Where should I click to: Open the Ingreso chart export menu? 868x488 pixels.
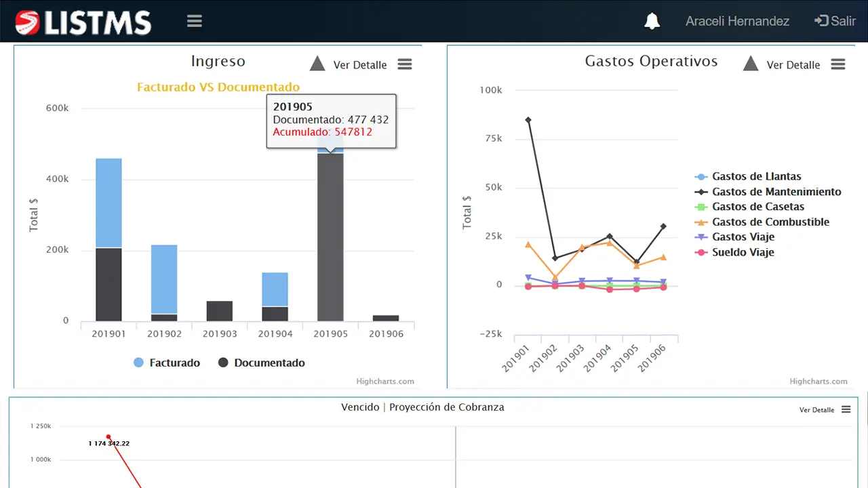point(405,64)
